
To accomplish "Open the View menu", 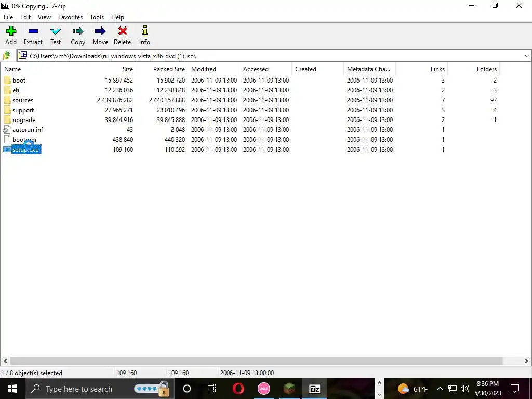I will [x=45, y=17].
